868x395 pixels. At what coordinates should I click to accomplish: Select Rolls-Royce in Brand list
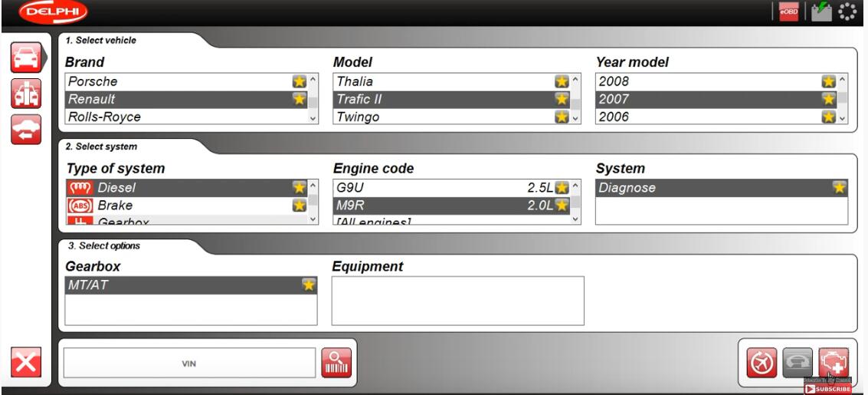(186, 117)
